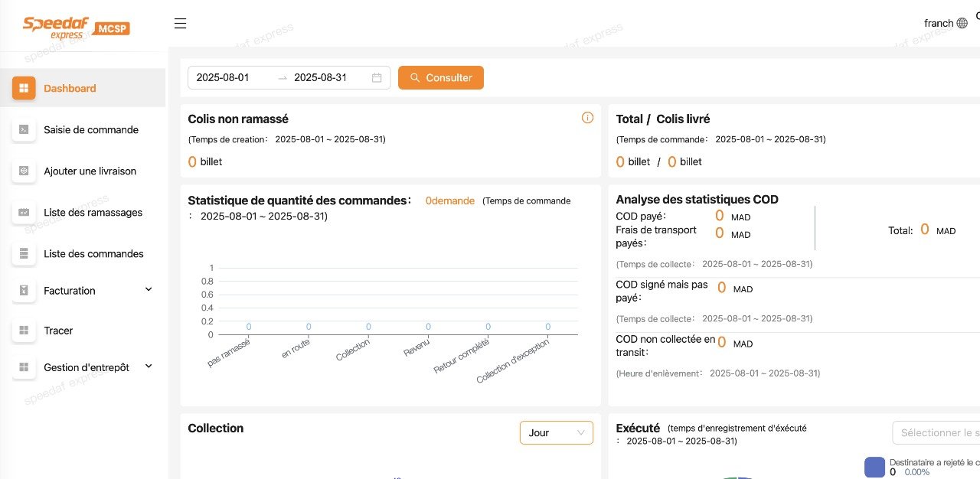Image resolution: width=980 pixels, height=479 pixels.
Task: Open the Jour period dropdown
Action: 556,432
